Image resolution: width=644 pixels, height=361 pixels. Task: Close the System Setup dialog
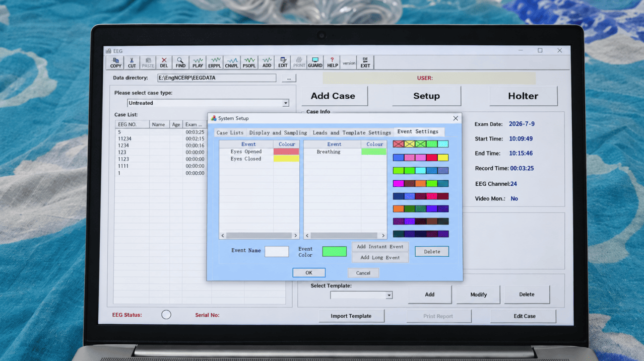pos(456,118)
